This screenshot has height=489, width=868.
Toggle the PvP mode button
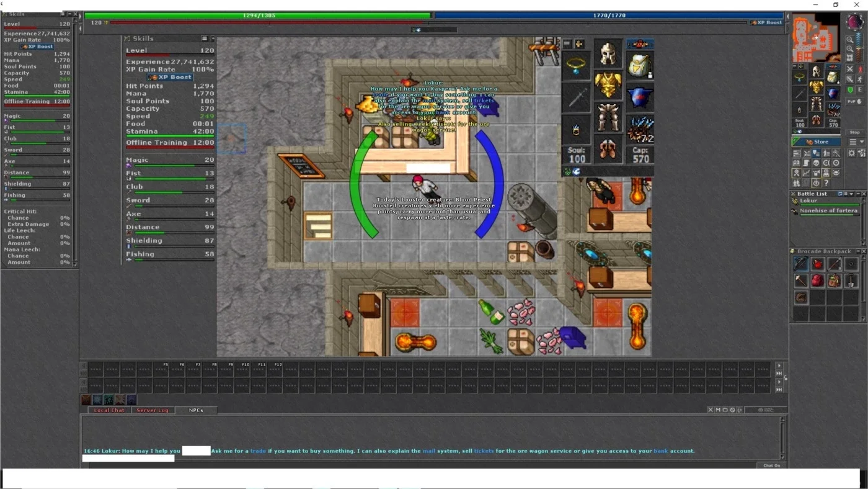point(854,101)
